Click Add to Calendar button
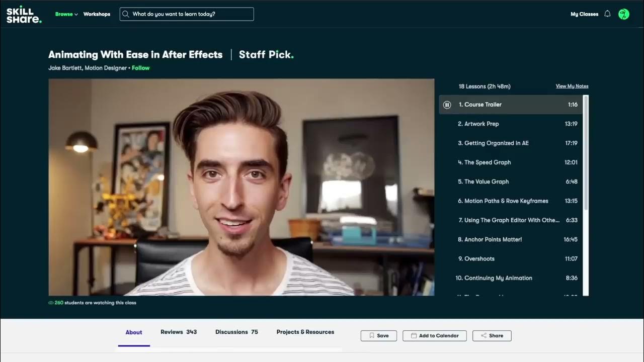 (x=435, y=335)
